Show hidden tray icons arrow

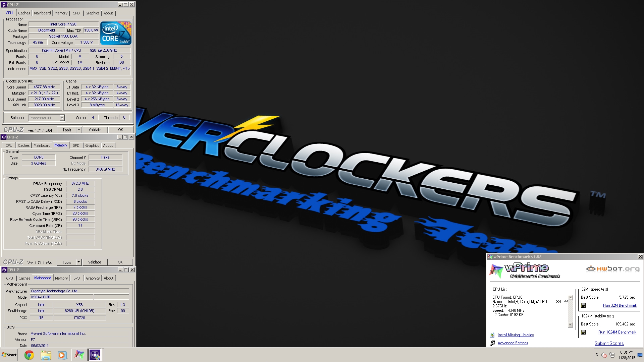coord(597,354)
